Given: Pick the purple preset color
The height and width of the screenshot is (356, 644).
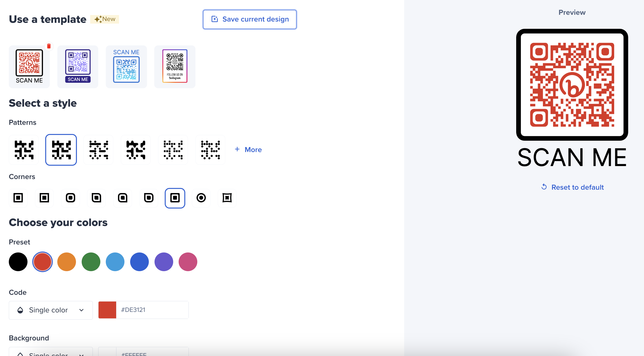Looking at the screenshot, I should (164, 262).
